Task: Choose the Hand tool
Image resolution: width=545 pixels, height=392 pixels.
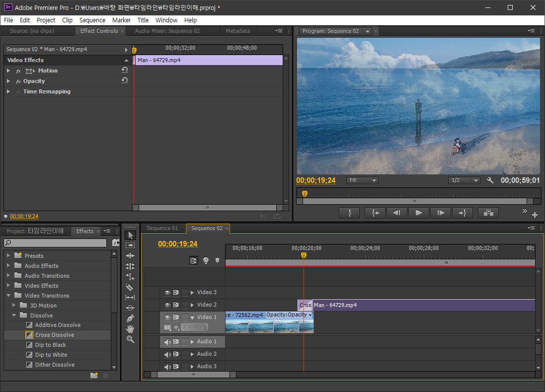Action: pos(130,328)
